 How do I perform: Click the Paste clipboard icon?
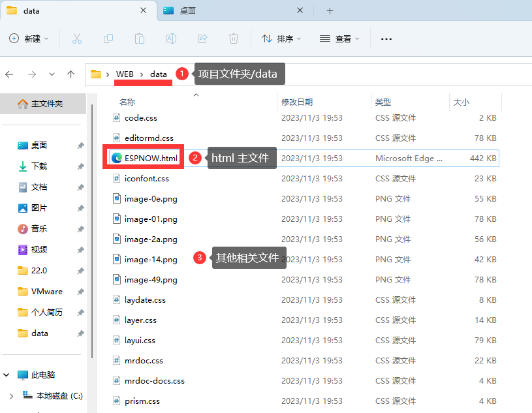point(140,38)
